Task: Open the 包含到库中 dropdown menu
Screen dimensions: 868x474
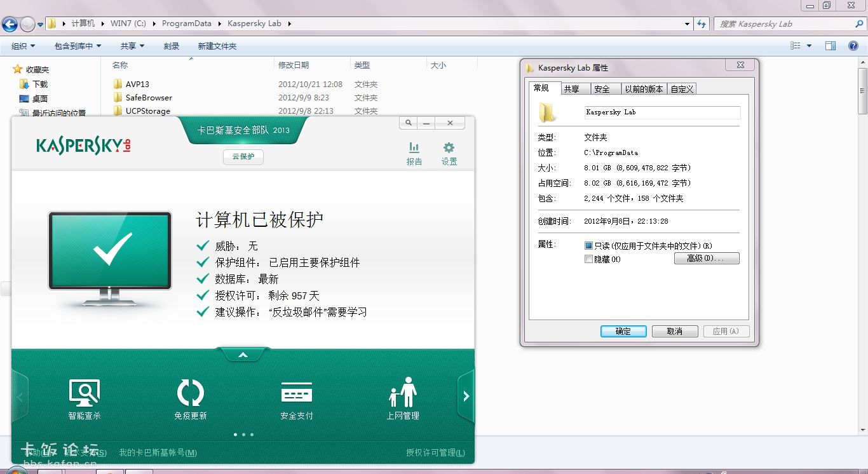Action: (x=78, y=46)
